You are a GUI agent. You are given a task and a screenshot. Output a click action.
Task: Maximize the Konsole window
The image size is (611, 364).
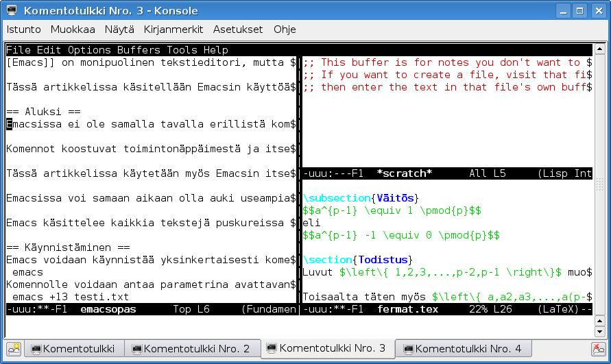579,11
